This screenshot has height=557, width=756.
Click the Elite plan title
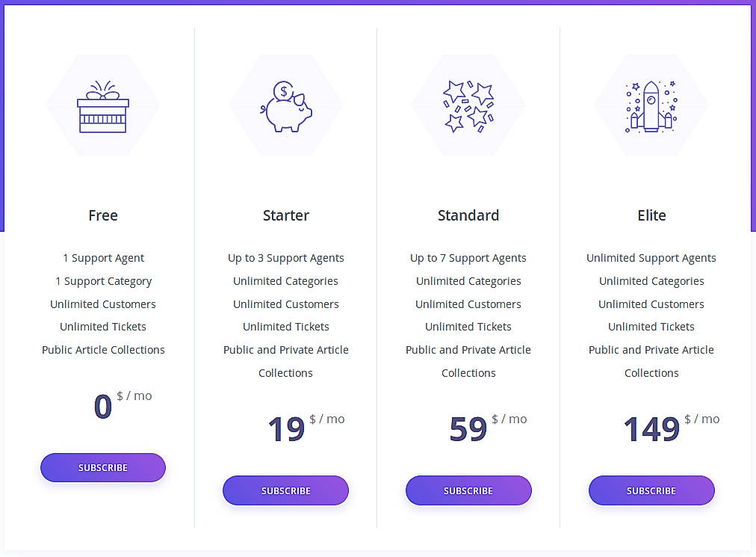point(651,215)
